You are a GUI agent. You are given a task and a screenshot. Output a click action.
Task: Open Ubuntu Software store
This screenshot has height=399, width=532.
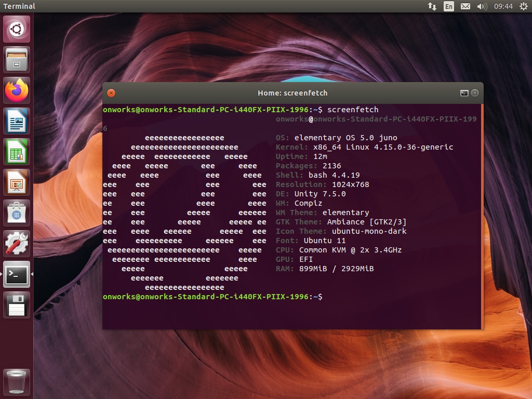pyautogui.click(x=17, y=213)
